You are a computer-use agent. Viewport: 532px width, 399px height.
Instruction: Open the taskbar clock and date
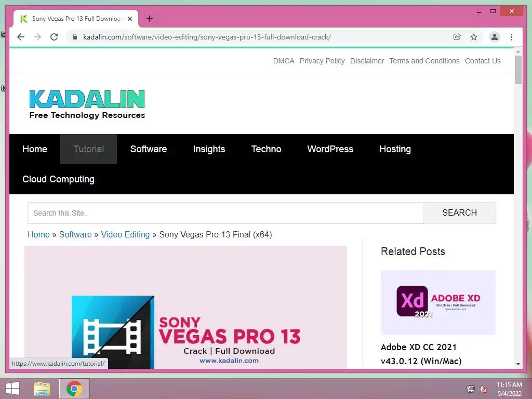[509, 389]
